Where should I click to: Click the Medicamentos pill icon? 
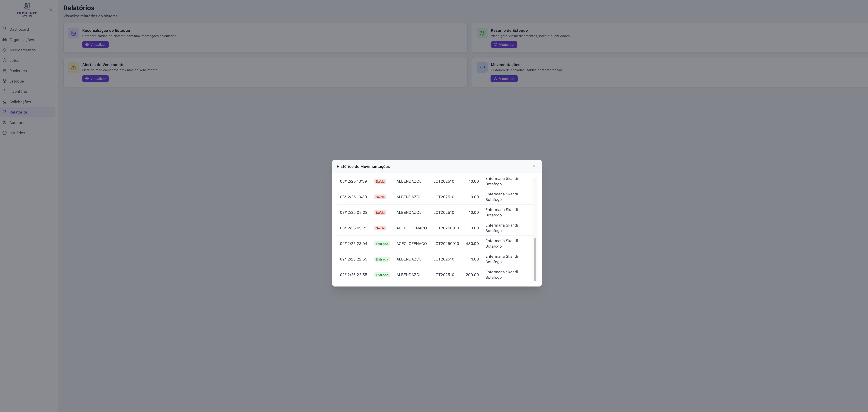[x=4, y=50]
